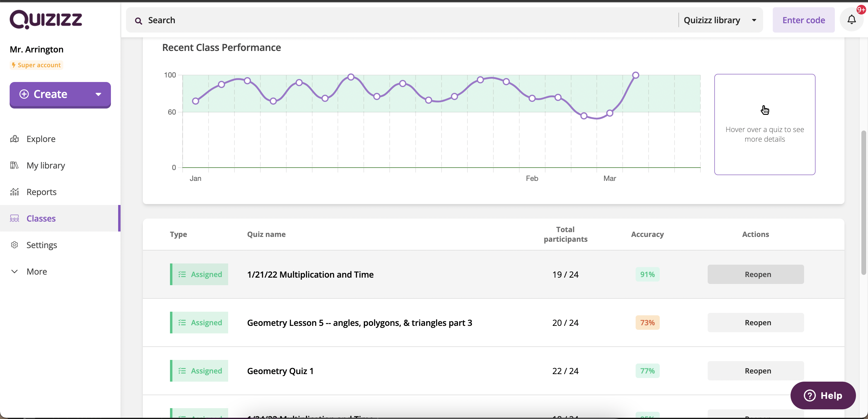Click the 19 / 24 participants value
This screenshot has height=419, width=868.
[565, 274]
